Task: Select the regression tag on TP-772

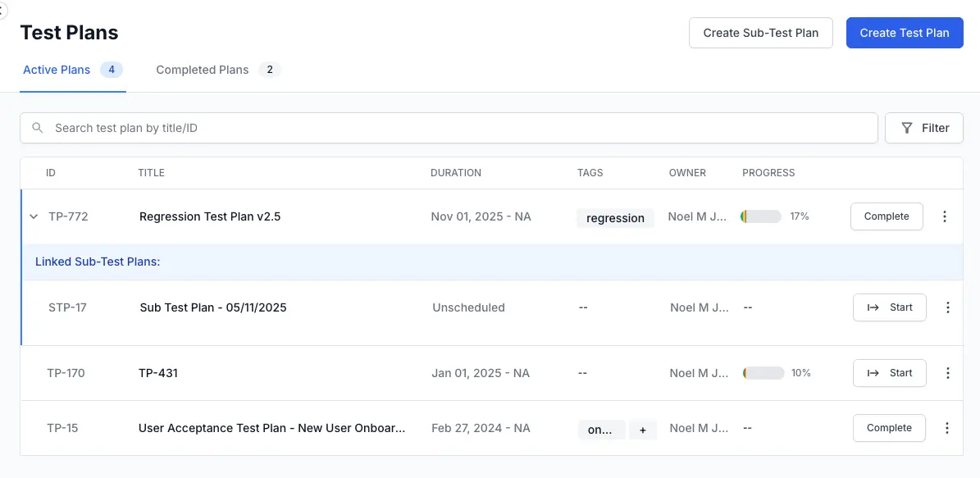Action: [615, 217]
